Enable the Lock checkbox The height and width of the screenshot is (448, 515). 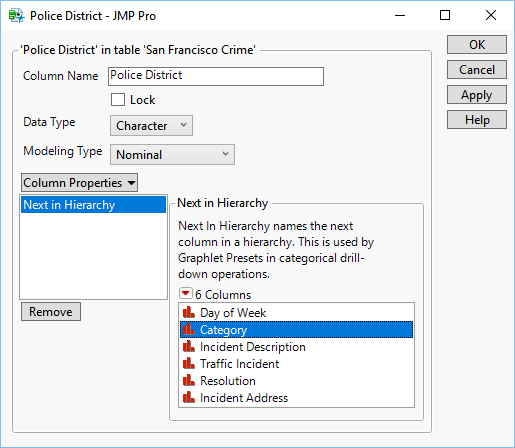(x=118, y=100)
